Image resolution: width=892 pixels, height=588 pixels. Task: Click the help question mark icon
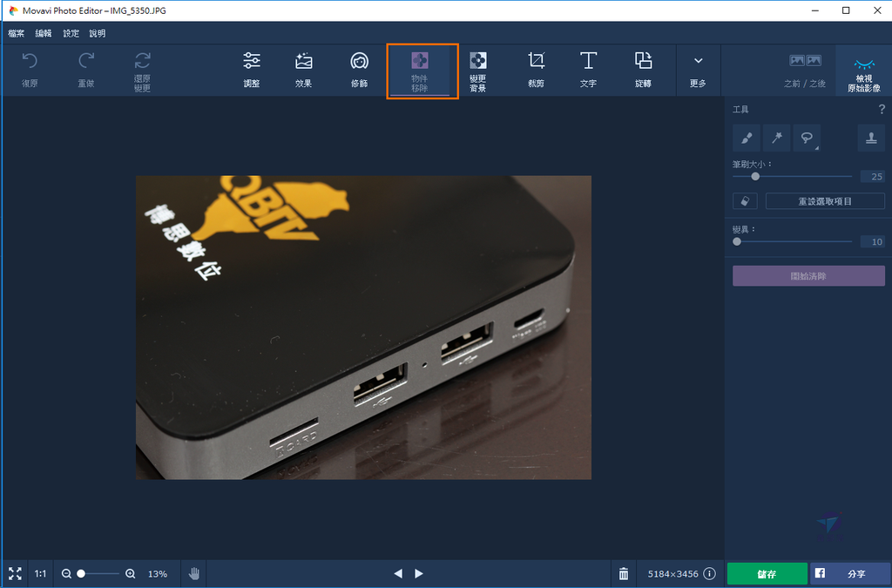click(x=882, y=109)
